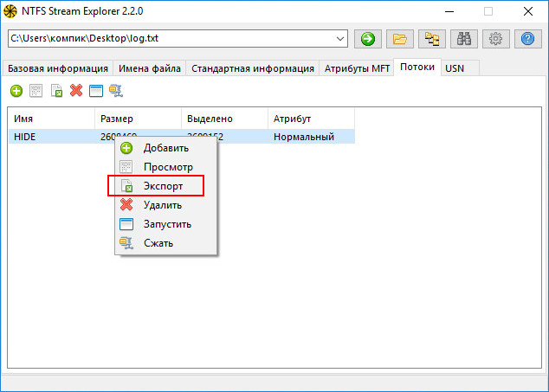This screenshot has height=392, width=549.
Task: Choose Добавить in the context menu
Action: coord(166,148)
